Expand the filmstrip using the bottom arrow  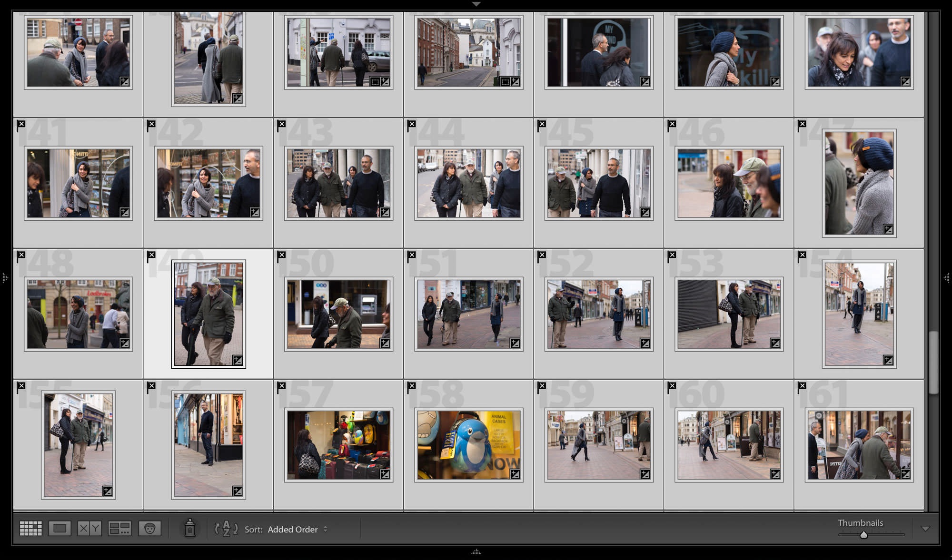pyautogui.click(x=476, y=552)
